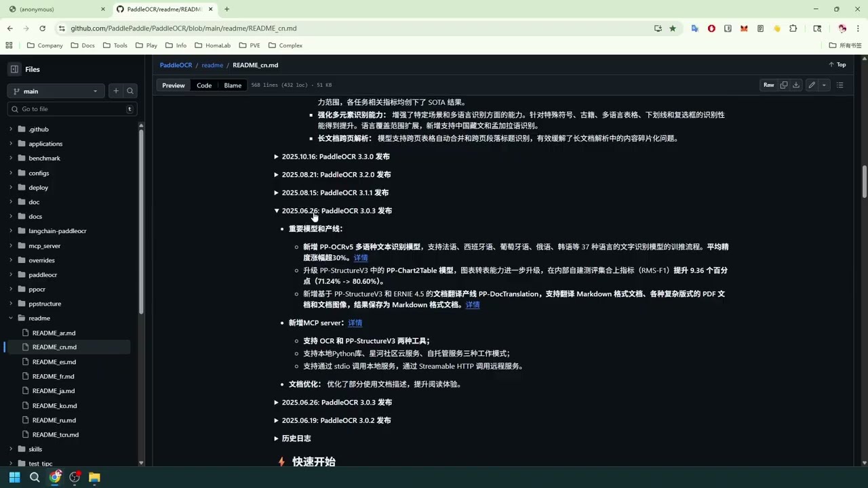868x488 pixels.
Task: Bookmark this page with the star icon
Action: pyautogui.click(x=673, y=28)
